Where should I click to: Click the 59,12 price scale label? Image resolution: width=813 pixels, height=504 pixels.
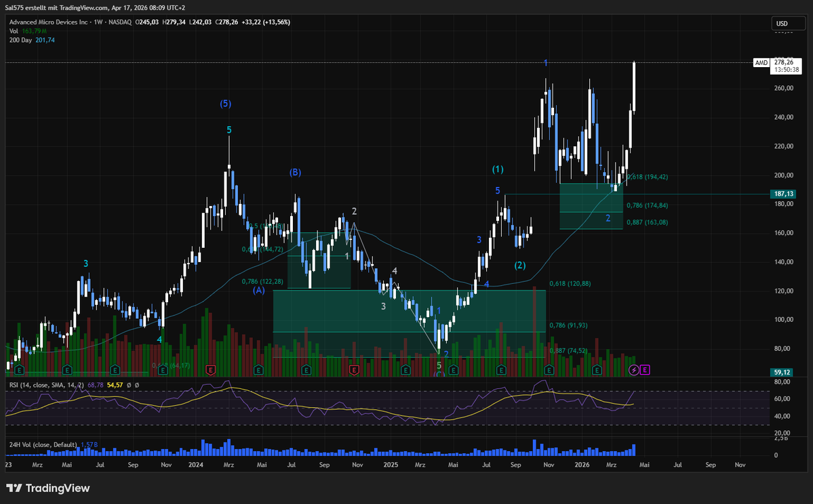pyautogui.click(x=782, y=372)
